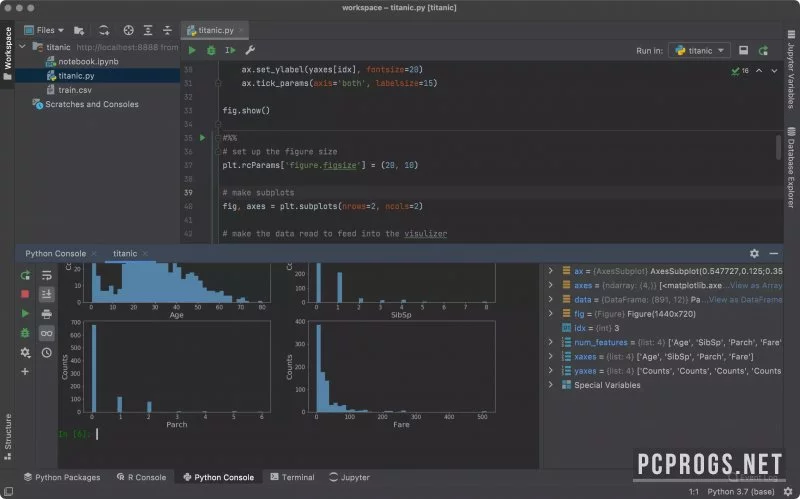The height and width of the screenshot is (499, 800).
Task: Toggle the Jupyter Variables side panel
Action: point(791,69)
